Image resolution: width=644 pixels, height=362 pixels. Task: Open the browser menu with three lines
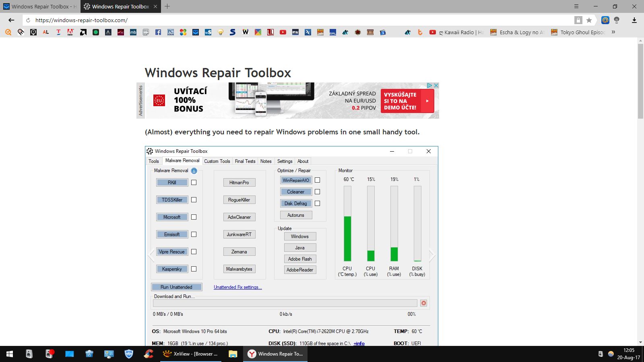pos(576,6)
